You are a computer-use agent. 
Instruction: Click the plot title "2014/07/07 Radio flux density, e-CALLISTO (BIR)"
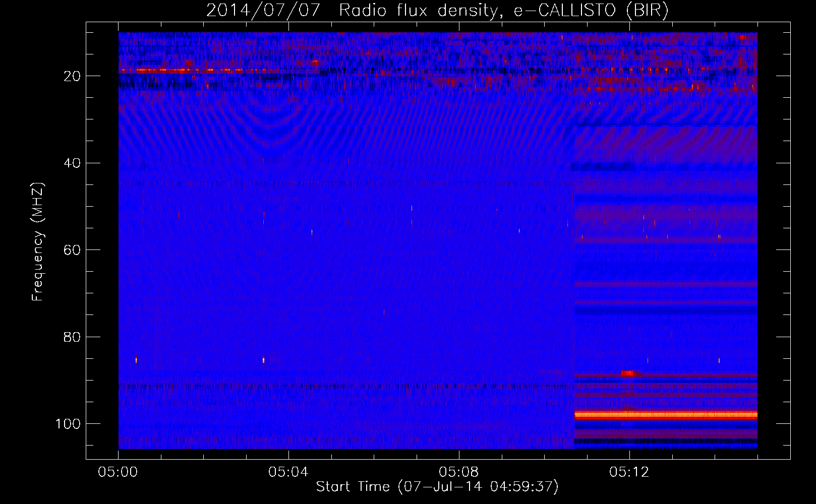(x=437, y=10)
